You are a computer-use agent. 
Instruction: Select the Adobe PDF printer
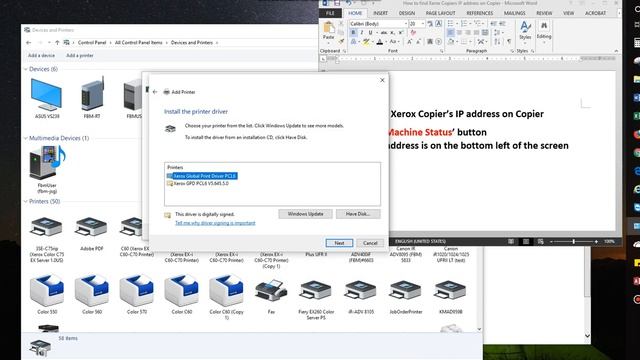coord(91,233)
